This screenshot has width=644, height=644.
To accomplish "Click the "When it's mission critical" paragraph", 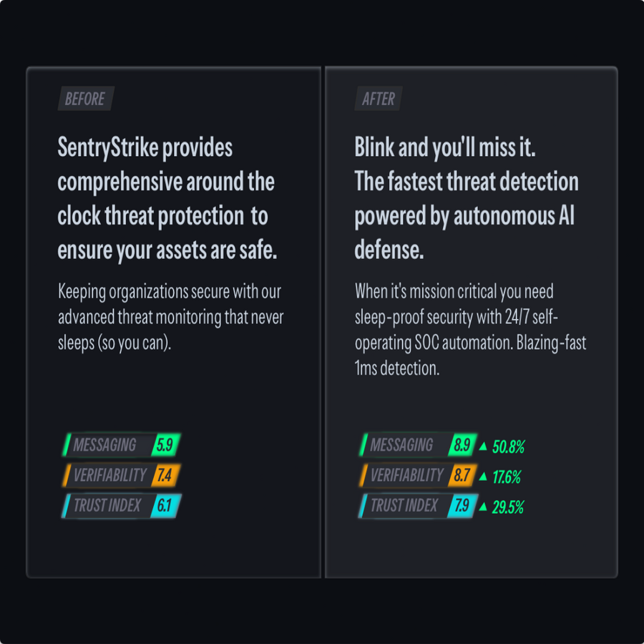I will click(470, 330).
